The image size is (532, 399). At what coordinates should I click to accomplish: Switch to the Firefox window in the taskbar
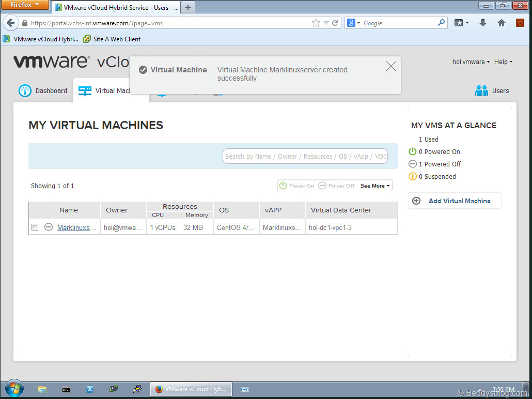191,389
